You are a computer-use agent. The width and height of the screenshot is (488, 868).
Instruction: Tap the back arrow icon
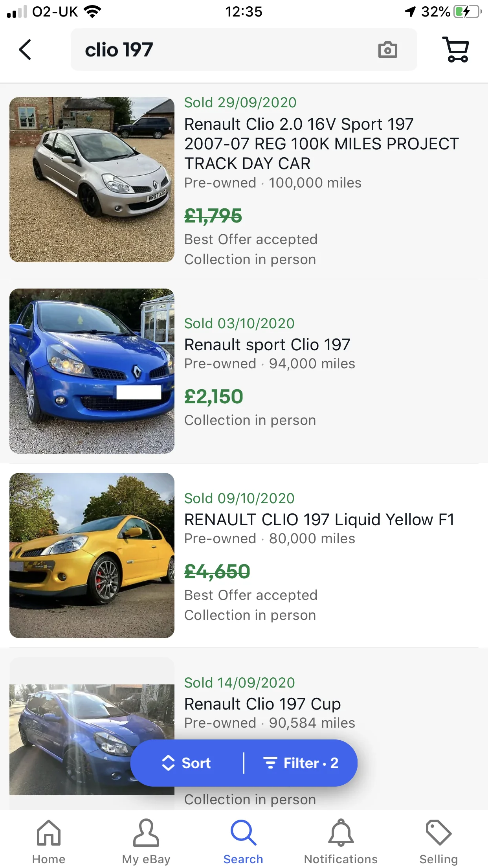(25, 50)
